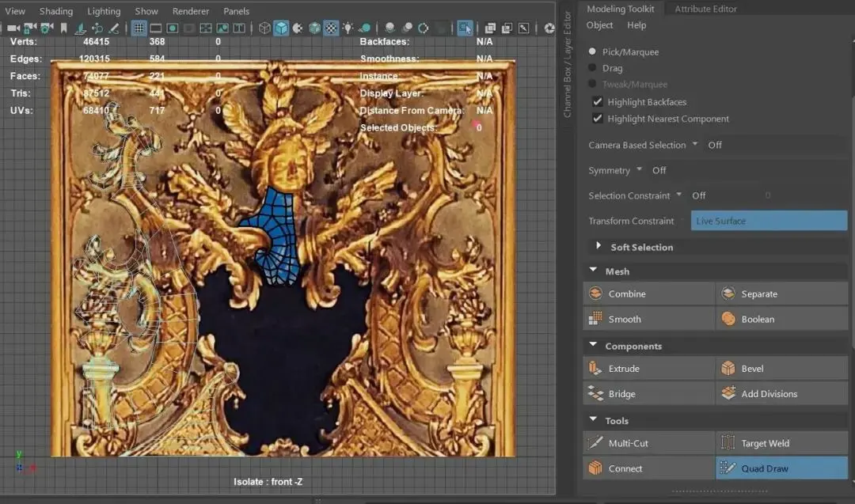
Task: Toggle Multisample Anti-aliasing icon
Action: pos(423,28)
